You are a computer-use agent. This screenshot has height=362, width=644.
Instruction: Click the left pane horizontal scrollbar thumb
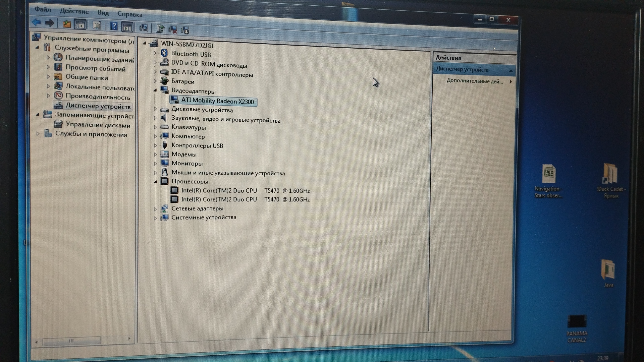71,341
